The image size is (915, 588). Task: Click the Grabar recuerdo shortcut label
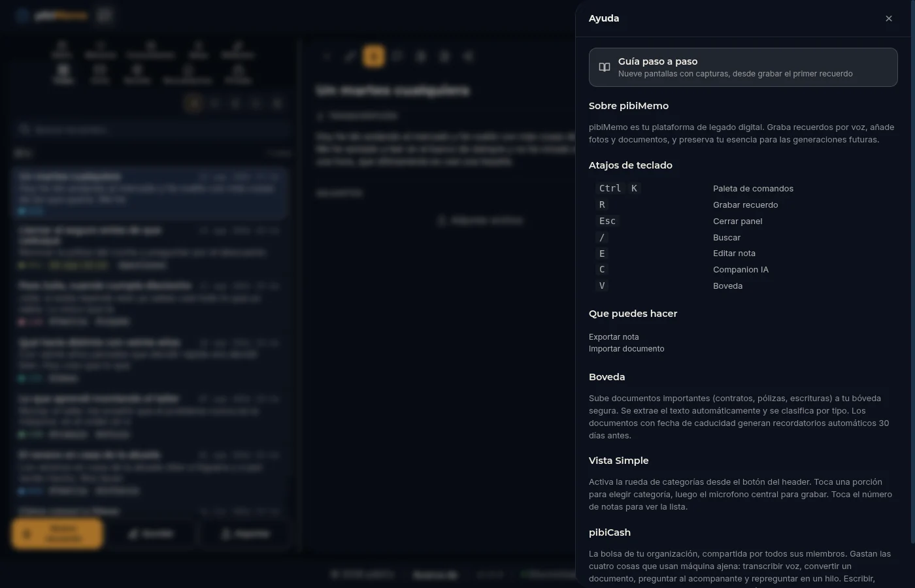point(746,205)
